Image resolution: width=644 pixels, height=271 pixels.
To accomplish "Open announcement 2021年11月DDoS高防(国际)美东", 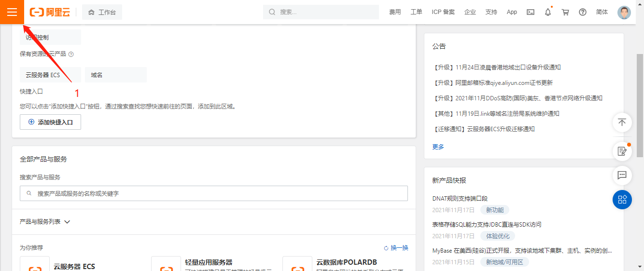I will click(x=517, y=98).
